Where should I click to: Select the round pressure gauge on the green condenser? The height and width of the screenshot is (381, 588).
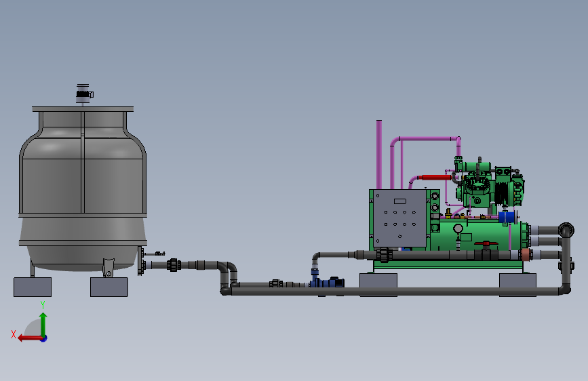458,228
